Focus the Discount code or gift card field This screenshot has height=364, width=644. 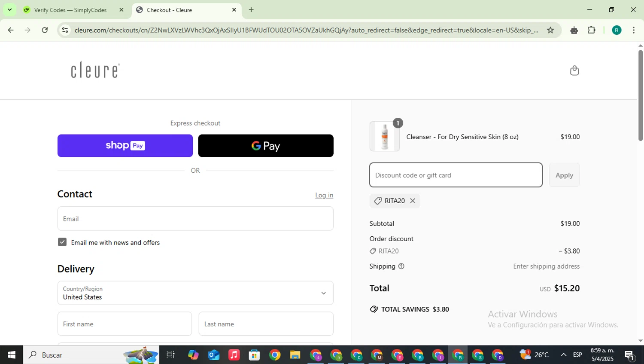click(x=456, y=175)
